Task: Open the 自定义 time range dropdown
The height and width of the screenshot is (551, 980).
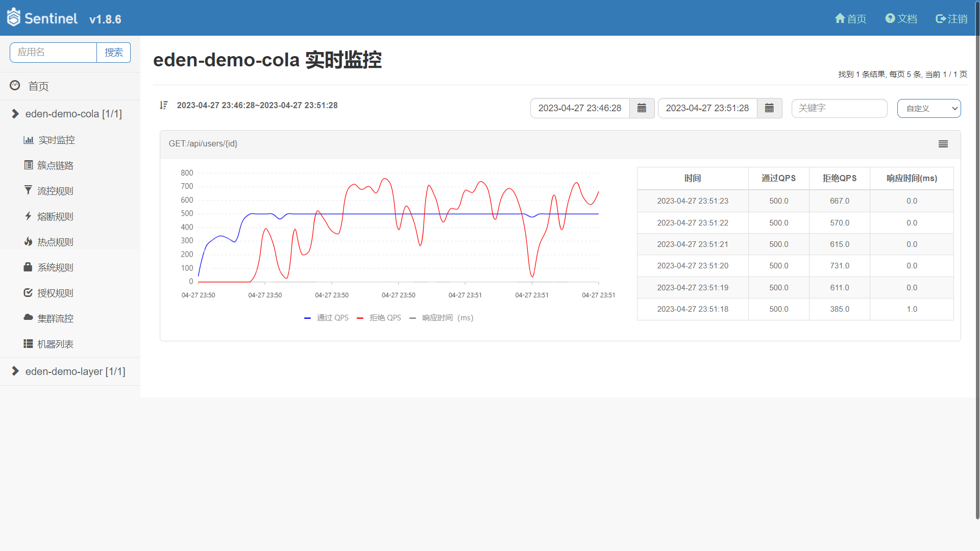Action: (928, 109)
